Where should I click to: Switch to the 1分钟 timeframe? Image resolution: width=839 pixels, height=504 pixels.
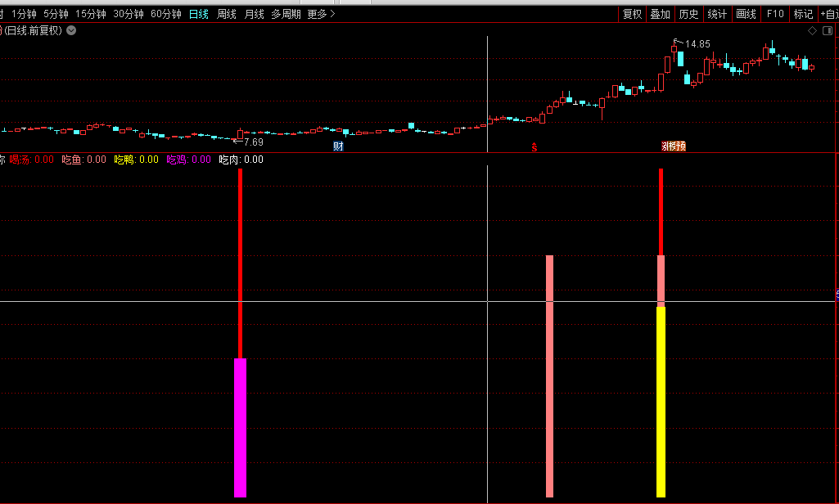[24, 14]
